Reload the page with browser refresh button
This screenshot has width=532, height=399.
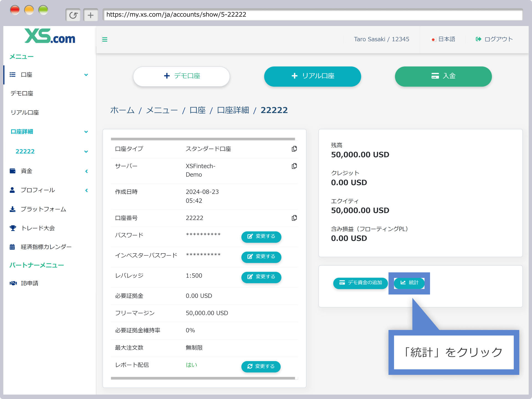(73, 15)
